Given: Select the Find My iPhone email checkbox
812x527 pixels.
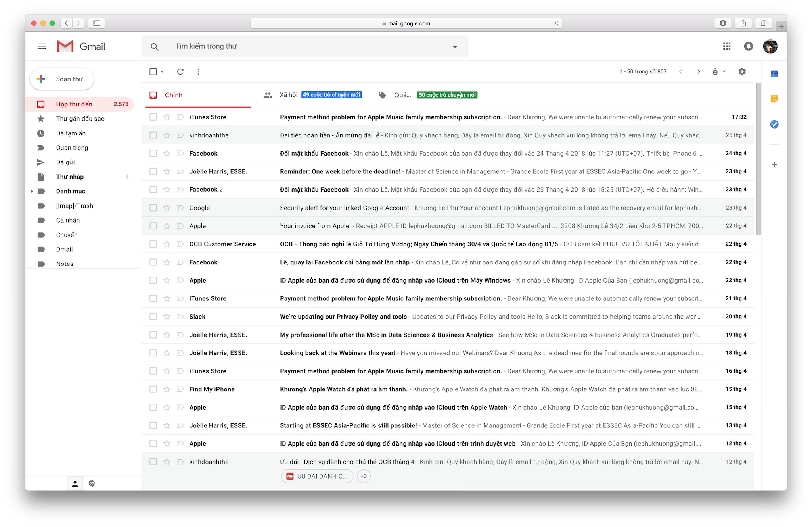Looking at the screenshot, I should pyautogui.click(x=153, y=389).
